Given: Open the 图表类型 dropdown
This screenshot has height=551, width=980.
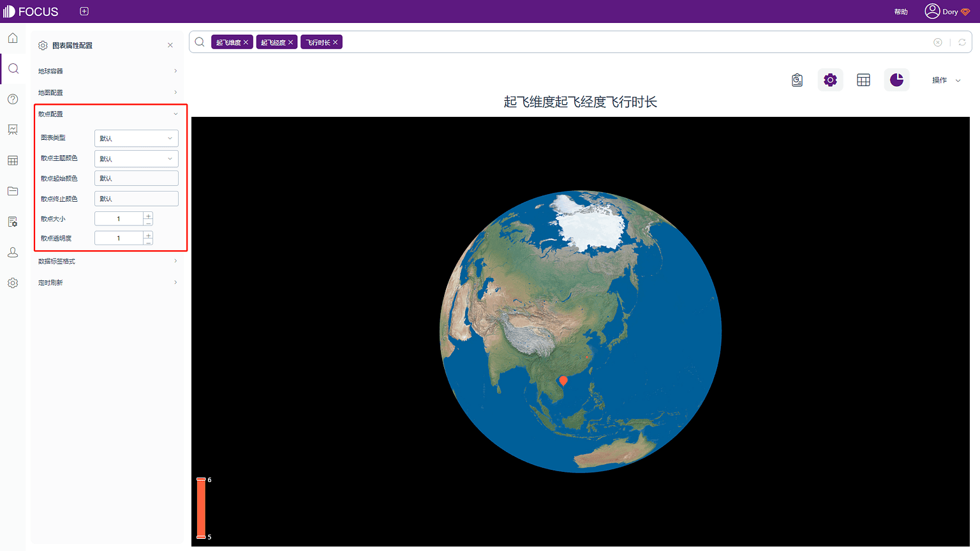Looking at the screenshot, I should [x=137, y=139].
